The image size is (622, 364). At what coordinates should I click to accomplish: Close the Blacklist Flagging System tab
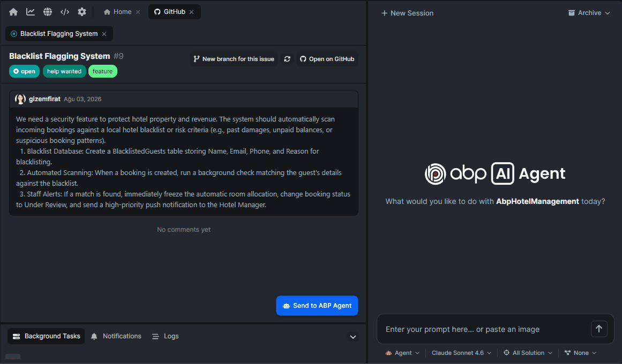(x=104, y=34)
